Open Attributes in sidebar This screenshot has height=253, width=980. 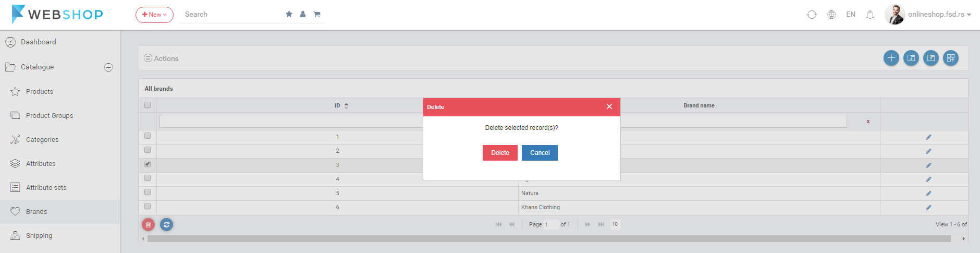pos(41,163)
